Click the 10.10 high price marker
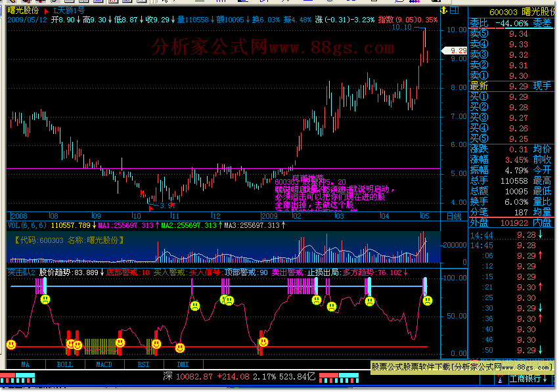Screen dimensions: 559x392 point(402,27)
